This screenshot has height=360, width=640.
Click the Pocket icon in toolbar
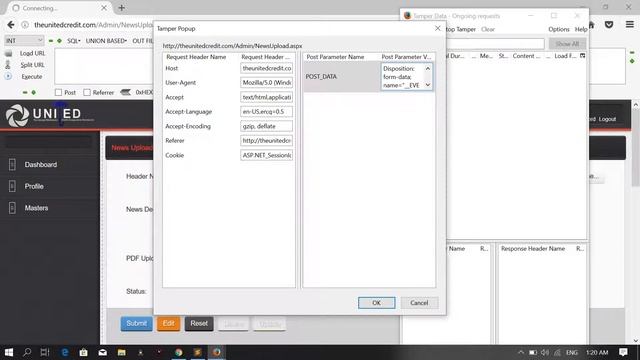tap(609, 25)
